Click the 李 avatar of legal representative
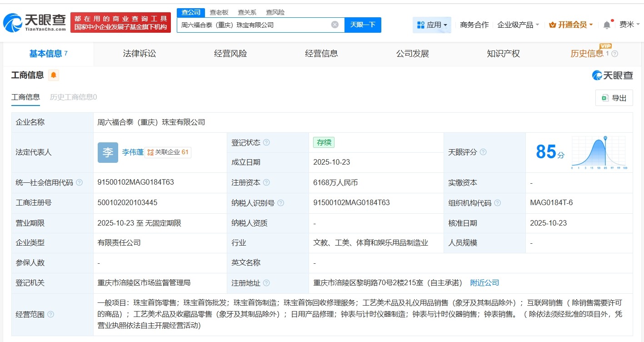The image size is (644, 342). coord(108,152)
